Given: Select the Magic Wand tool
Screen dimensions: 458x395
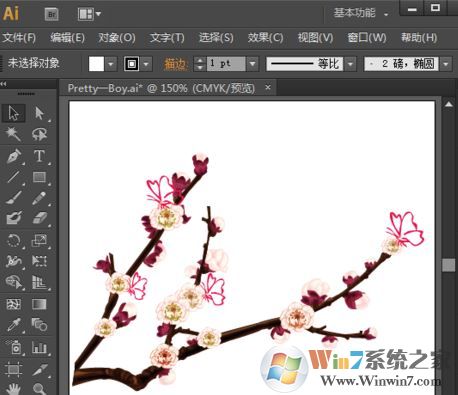Looking at the screenshot, I should [x=13, y=134].
